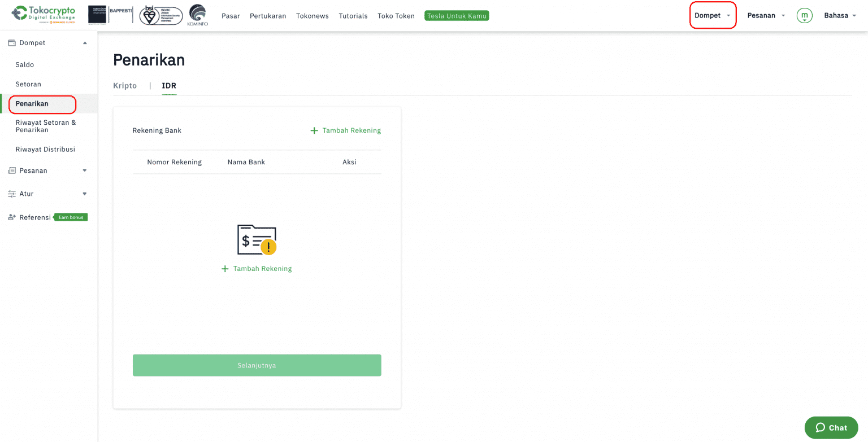Open Pertukaran in the top menu

(x=268, y=16)
